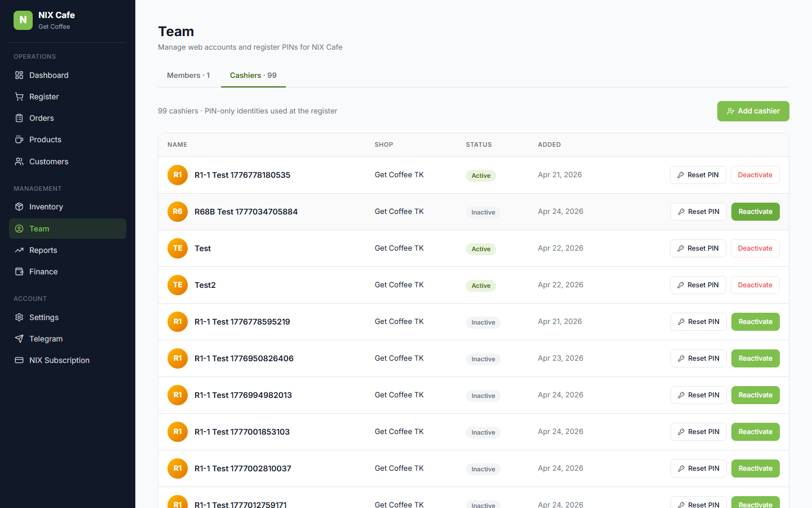Click the Add cashier button
Screen dimensions: 812x508
coord(753,111)
